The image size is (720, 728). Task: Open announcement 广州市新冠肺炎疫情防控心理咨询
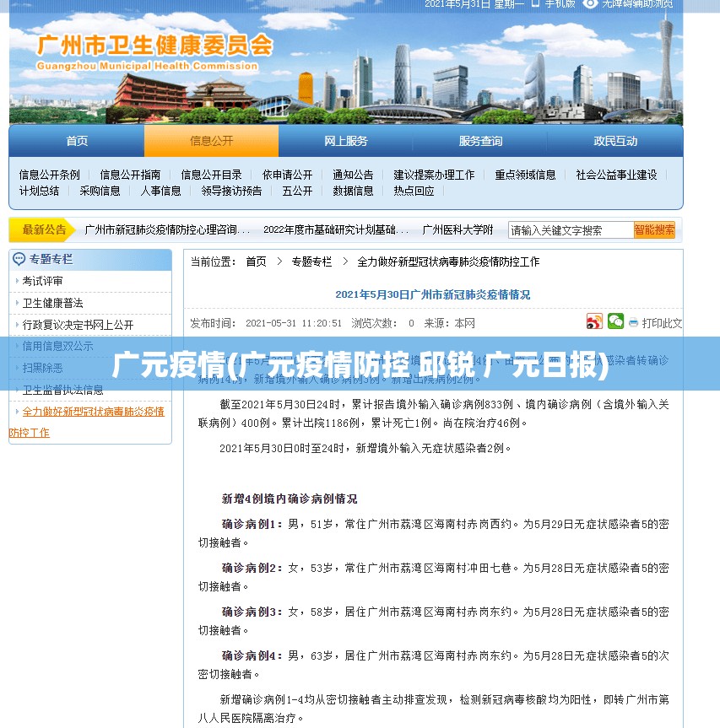(x=167, y=229)
